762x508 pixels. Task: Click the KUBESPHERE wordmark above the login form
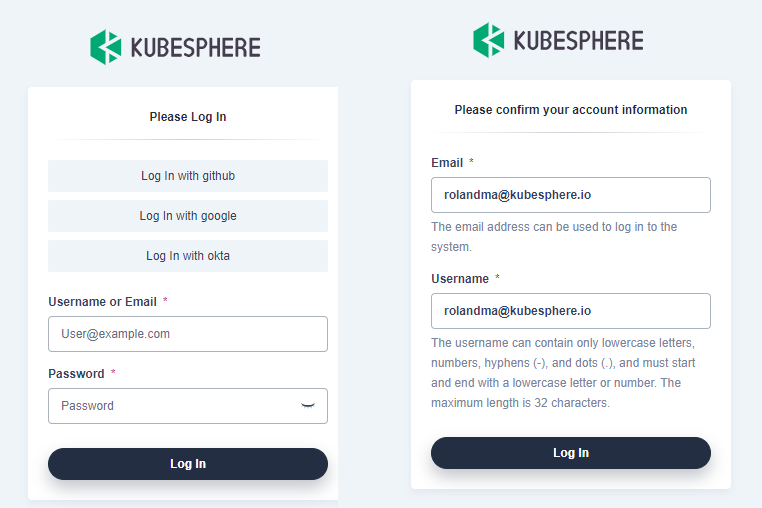pyautogui.click(x=195, y=47)
